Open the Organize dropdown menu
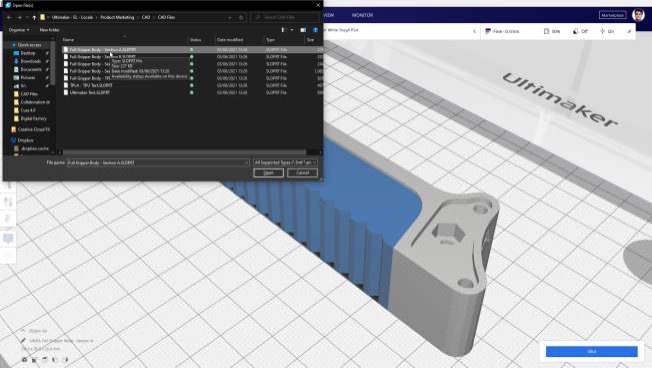The image size is (652, 368). [19, 30]
